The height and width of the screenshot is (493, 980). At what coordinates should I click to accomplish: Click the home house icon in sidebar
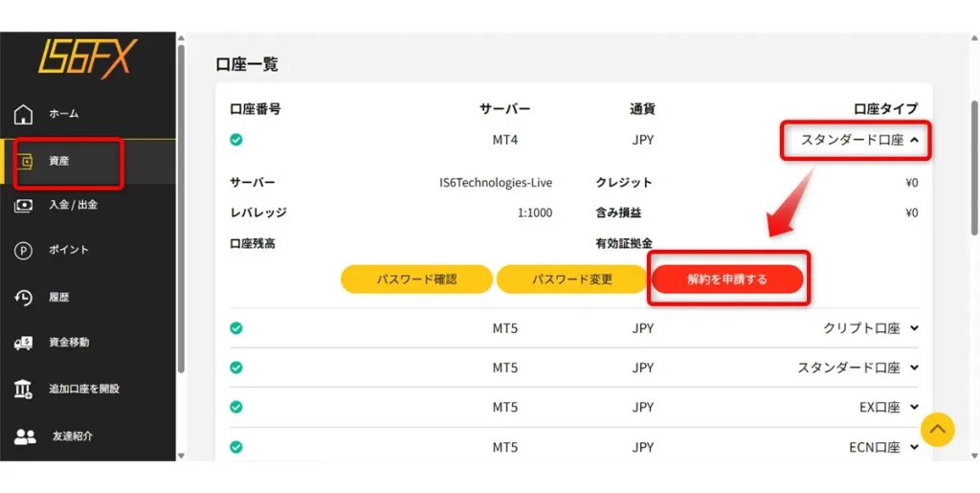click(x=23, y=114)
